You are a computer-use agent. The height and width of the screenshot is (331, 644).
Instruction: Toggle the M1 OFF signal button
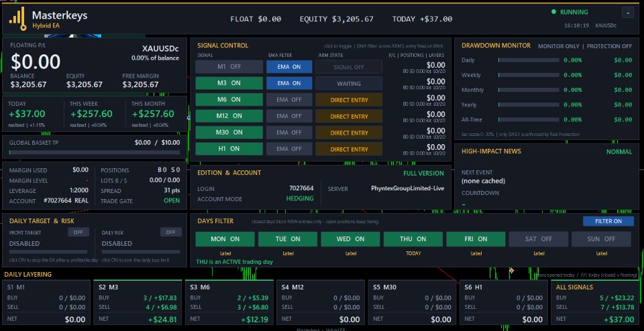[x=229, y=67]
